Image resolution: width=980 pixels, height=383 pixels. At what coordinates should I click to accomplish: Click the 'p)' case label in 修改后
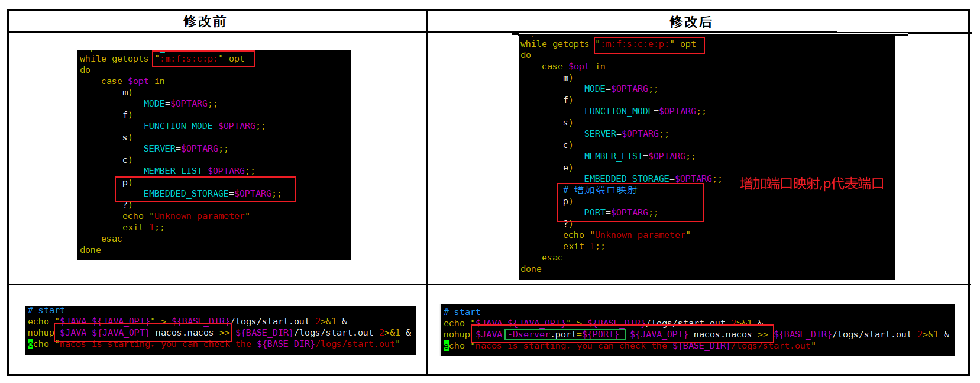pos(568,201)
